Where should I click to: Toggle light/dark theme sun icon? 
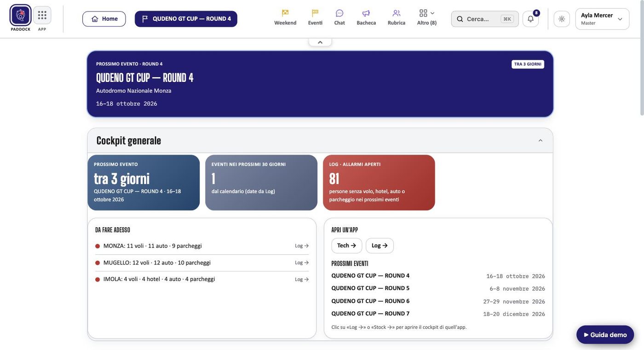[x=562, y=19]
